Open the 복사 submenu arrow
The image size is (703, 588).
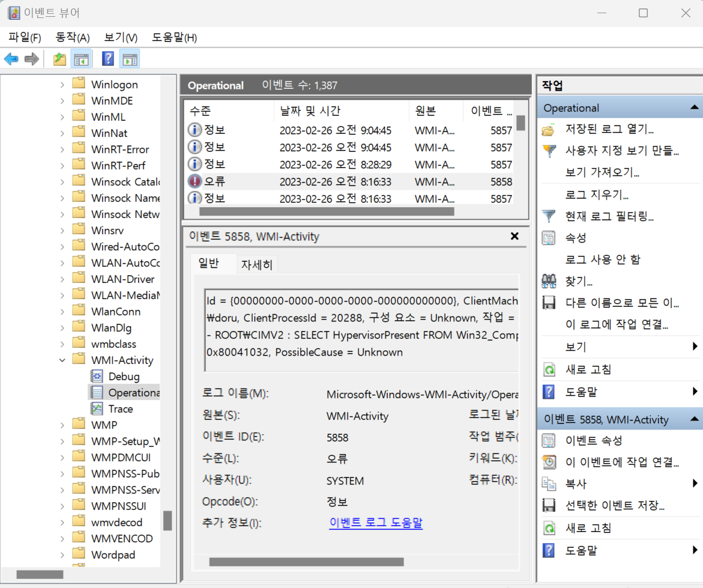pos(695,483)
